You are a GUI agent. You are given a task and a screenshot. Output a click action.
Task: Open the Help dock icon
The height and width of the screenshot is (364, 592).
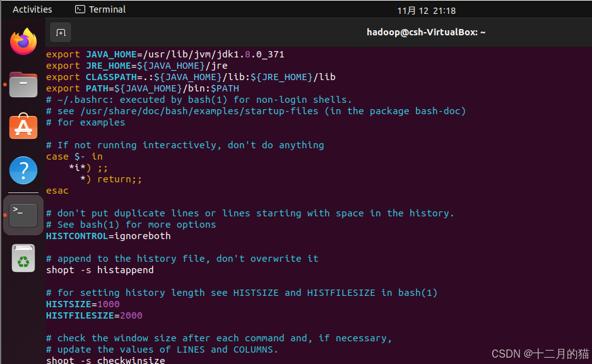[x=23, y=170]
